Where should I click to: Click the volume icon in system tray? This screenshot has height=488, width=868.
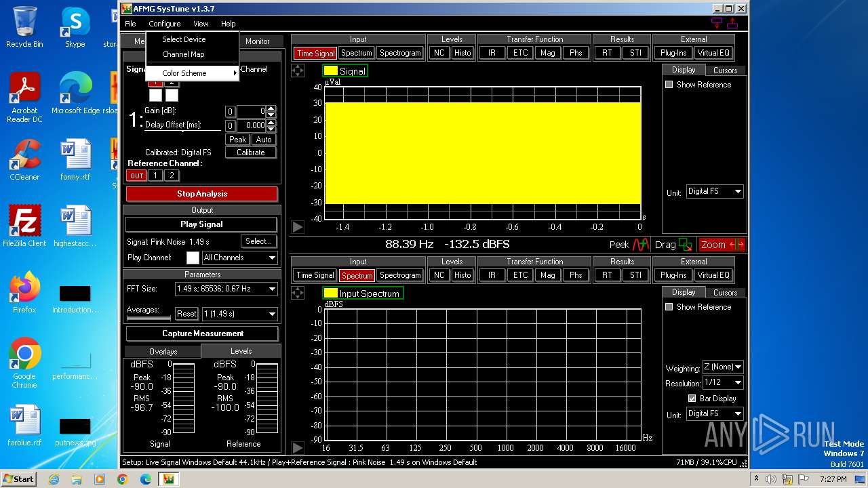point(771,479)
